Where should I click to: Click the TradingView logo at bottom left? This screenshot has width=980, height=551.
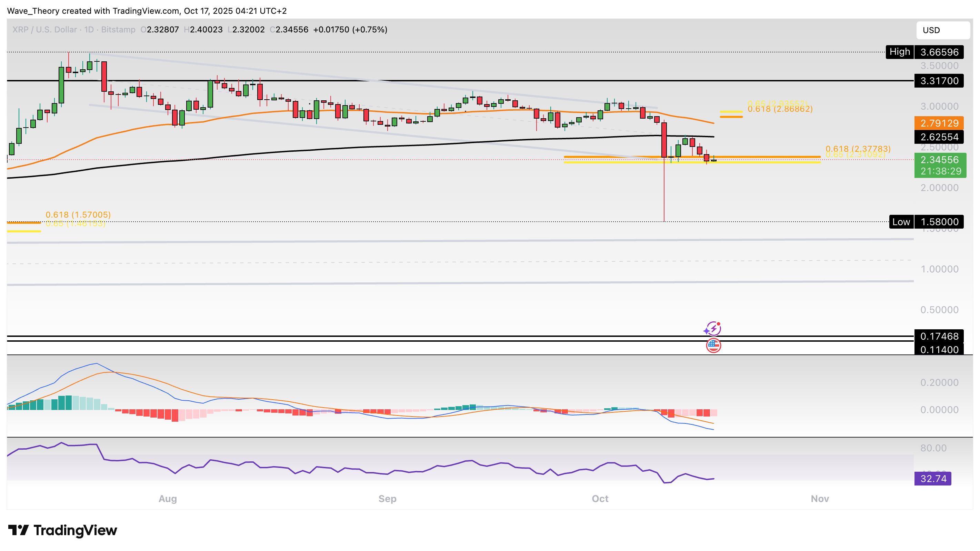(x=63, y=530)
